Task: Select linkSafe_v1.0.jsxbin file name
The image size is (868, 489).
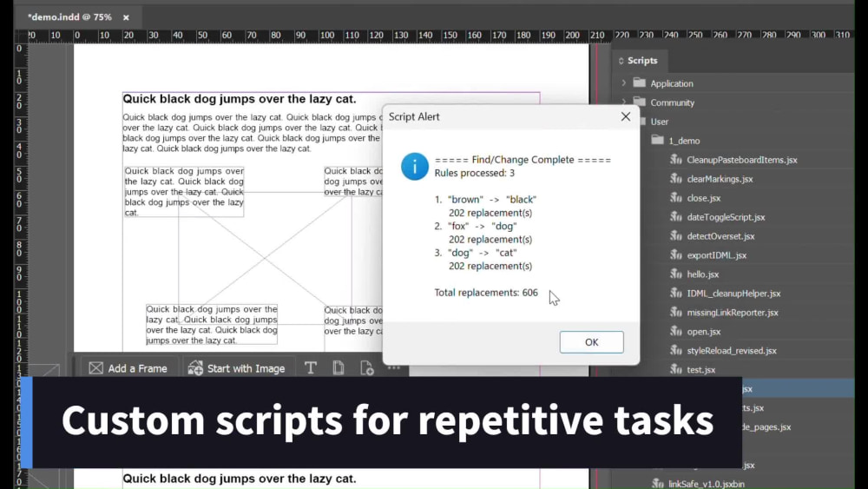Action: (x=707, y=484)
